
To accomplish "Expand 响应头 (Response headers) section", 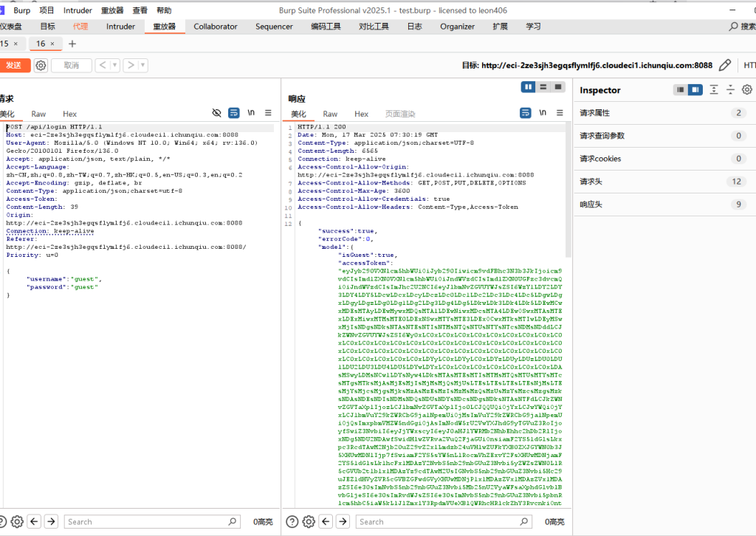I will click(665, 205).
